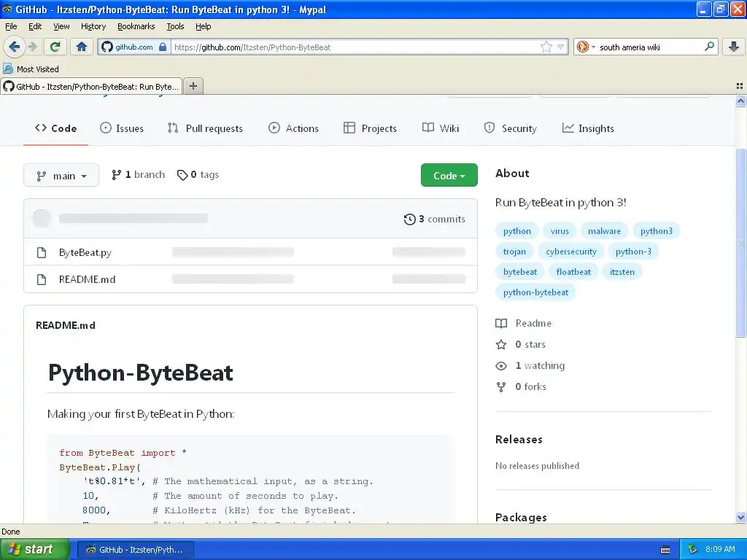Click the cybersecurity topic tag
The height and width of the screenshot is (560, 747).
571,252
